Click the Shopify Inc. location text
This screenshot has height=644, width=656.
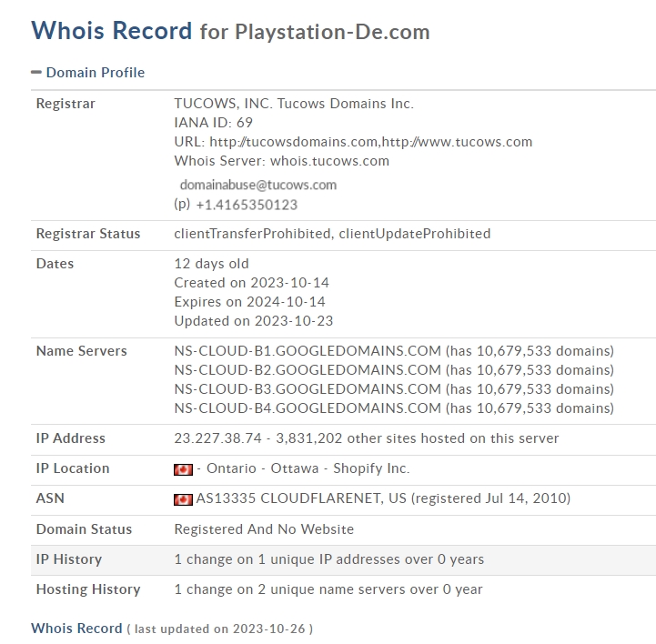(x=371, y=468)
